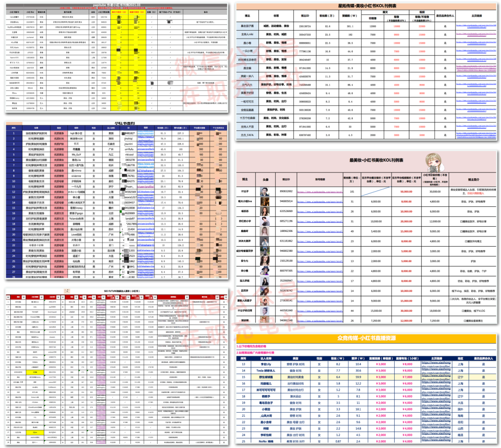Image resolution: width=501 pixels, height=448 pixels.
Task: Click the avatar photo of 叶公子
Action: (x=264, y=192)
